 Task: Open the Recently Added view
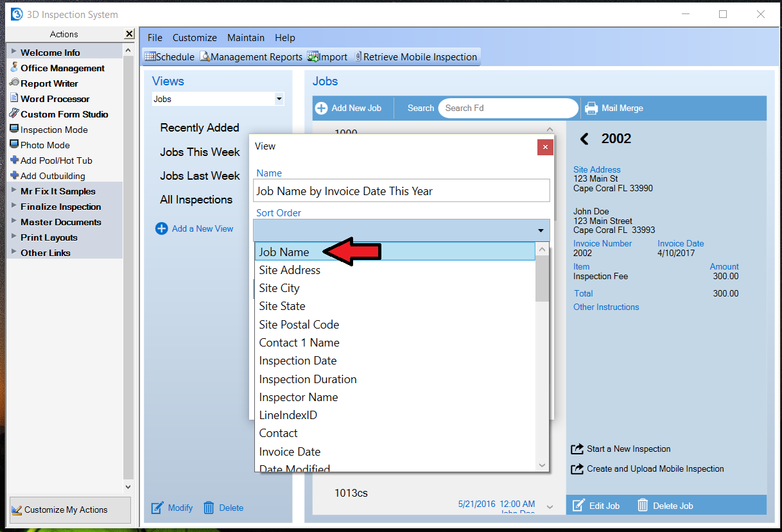click(x=200, y=128)
